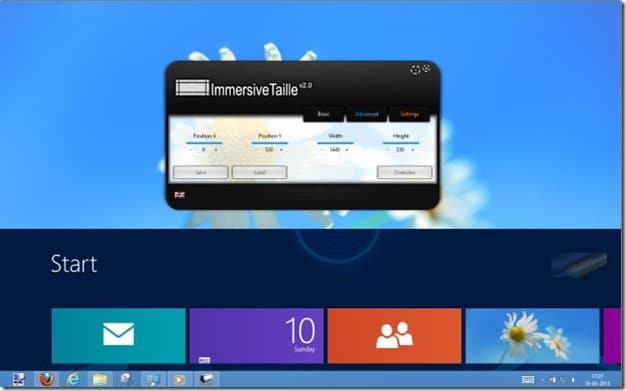Click the taskbar icon right of File Explorer

click(127, 379)
